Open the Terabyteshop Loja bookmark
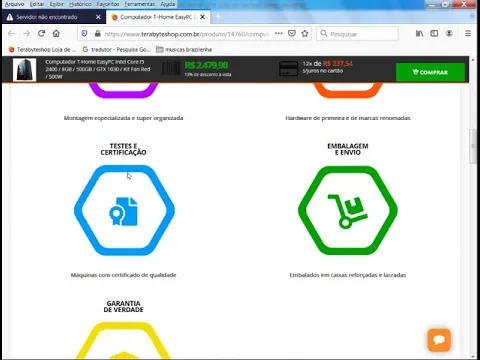Viewport: 480px width, 360px height. (x=42, y=50)
